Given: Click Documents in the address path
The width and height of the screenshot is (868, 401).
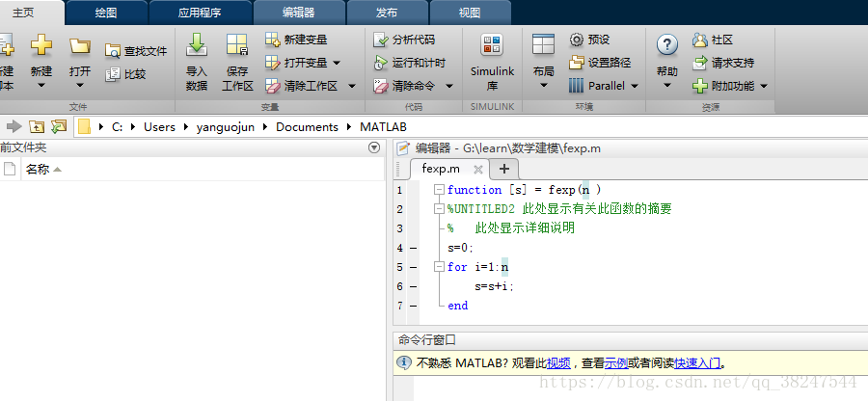Looking at the screenshot, I should (308, 126).
